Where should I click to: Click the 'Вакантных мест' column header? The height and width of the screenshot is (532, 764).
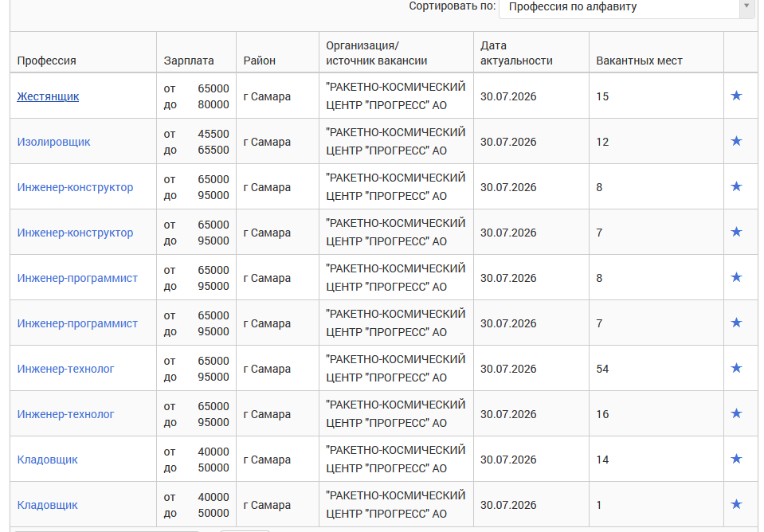coord(639,61)
